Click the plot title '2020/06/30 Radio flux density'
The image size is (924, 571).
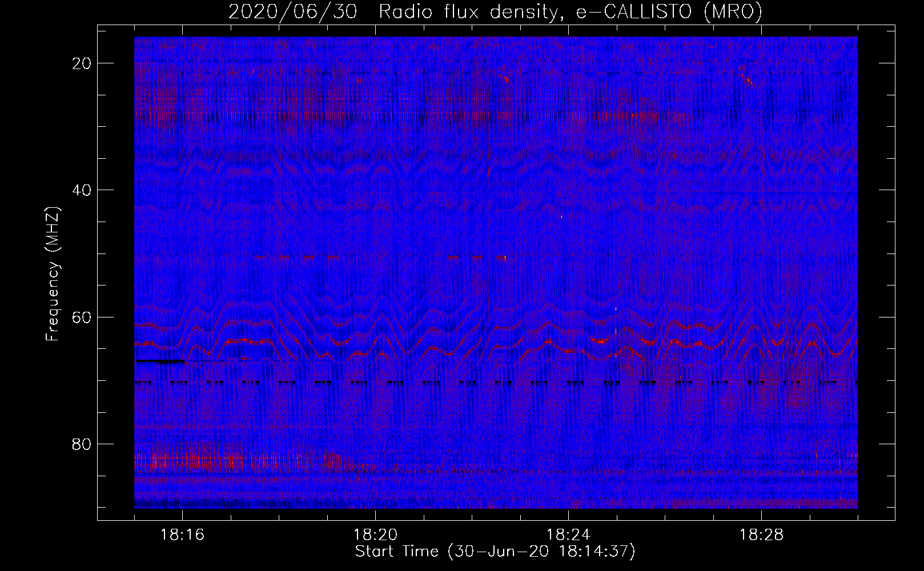pos(495,11)
